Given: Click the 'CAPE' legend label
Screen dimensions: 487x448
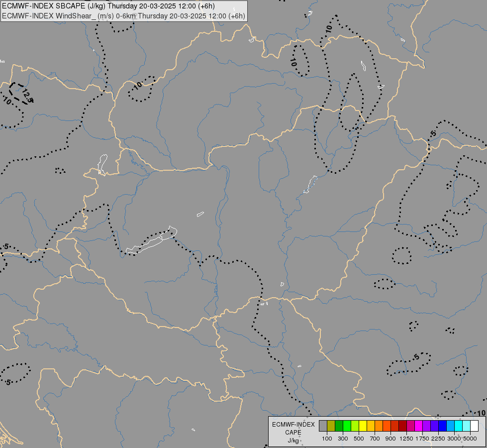Looking at the screenshot, I should click(293, 433).
